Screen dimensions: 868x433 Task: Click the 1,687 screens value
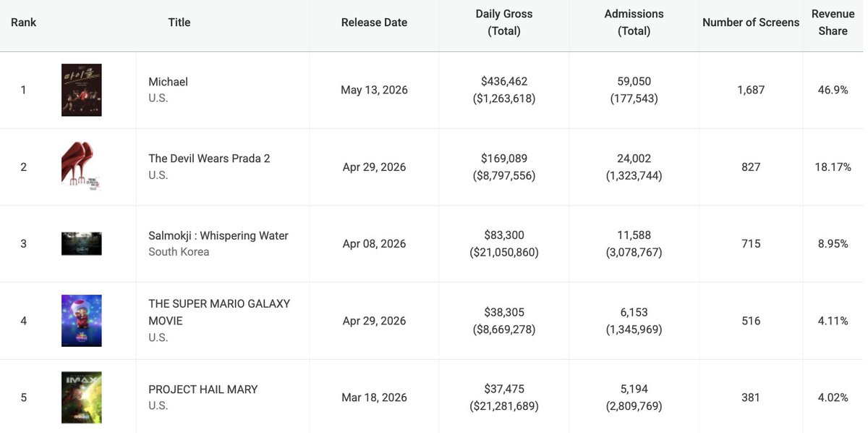pos(751,90)
